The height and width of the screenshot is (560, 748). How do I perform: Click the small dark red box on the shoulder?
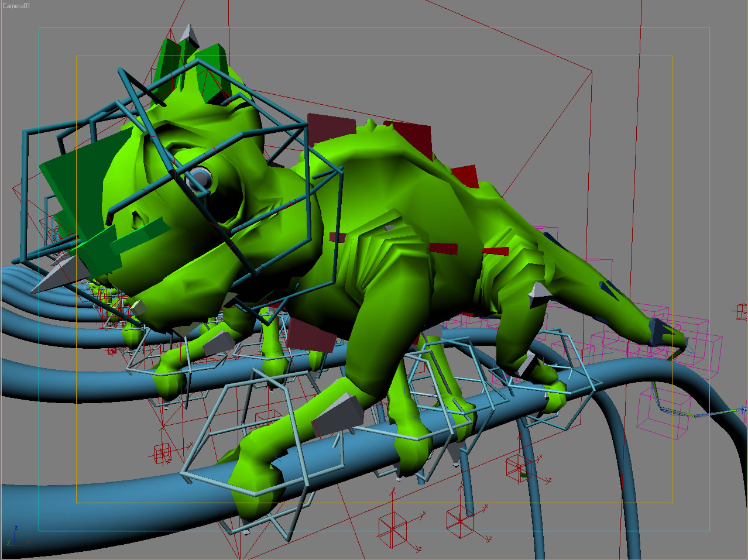point(335,237)
